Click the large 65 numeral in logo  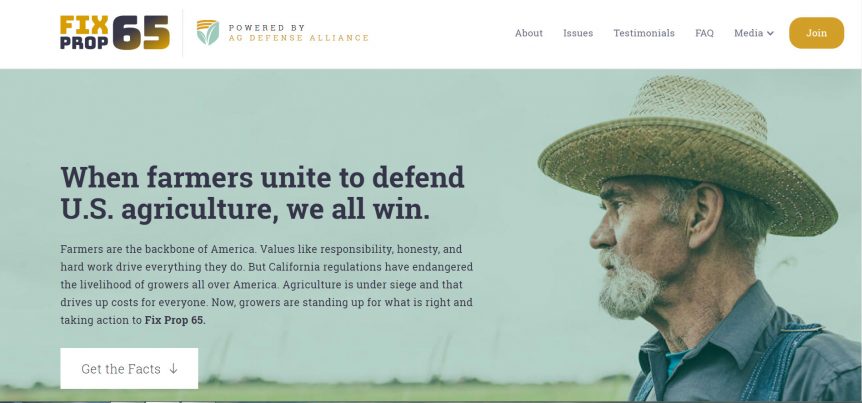pos(141,32)
